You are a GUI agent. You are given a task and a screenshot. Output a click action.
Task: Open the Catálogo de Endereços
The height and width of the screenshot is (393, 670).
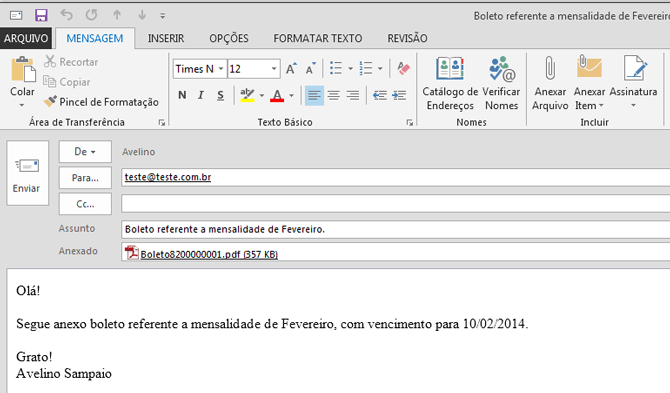coord(450,84)
